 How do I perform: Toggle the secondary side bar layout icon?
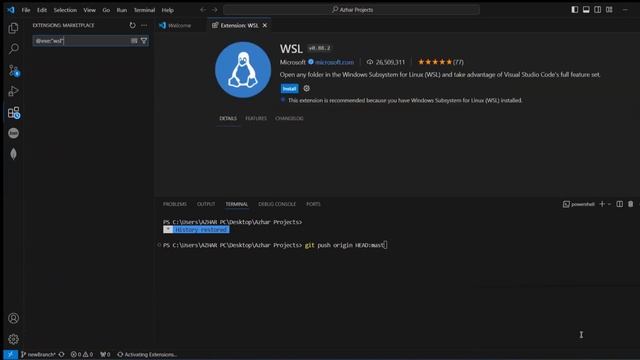click(598, 9)
